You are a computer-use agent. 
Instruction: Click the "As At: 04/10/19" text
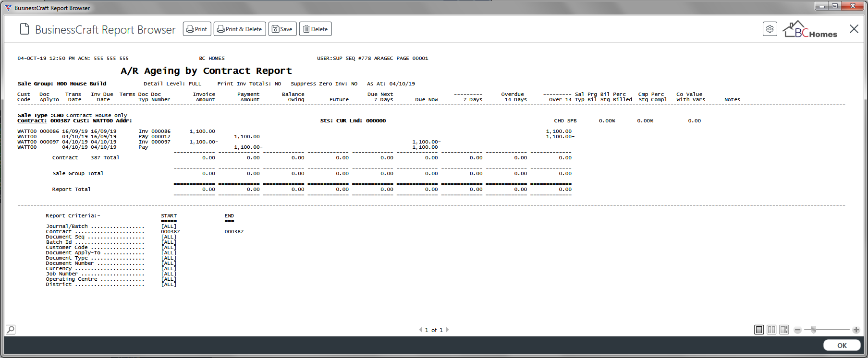[x=391, y=84]
